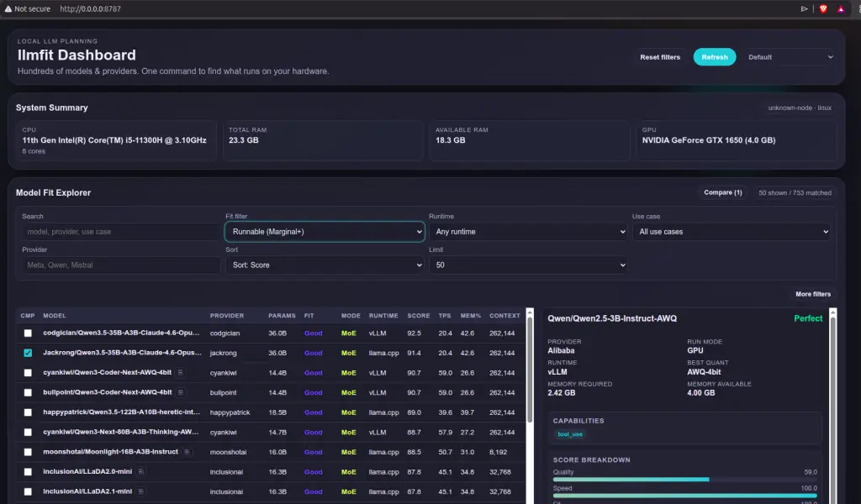
Task: Copy moonshotai/Moonlight-16B-A3B-Instruct using its icon
Action: [186, 451]
